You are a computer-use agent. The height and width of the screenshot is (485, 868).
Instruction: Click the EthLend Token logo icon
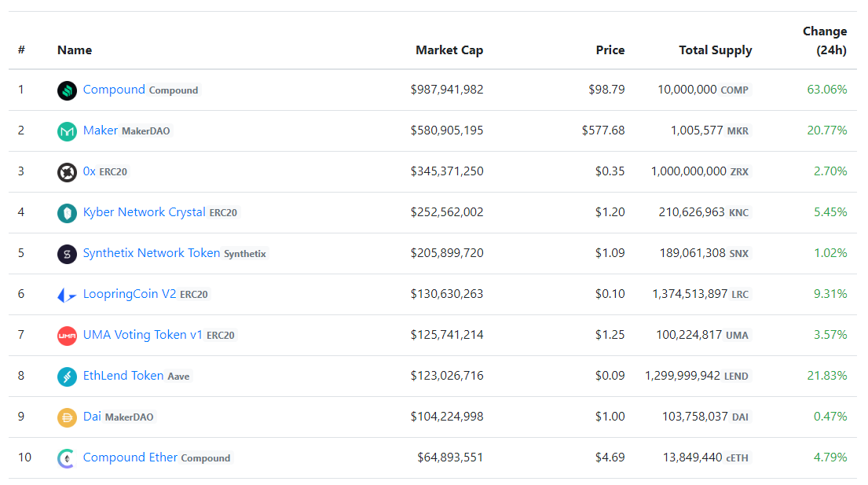(x=67, y=377)
